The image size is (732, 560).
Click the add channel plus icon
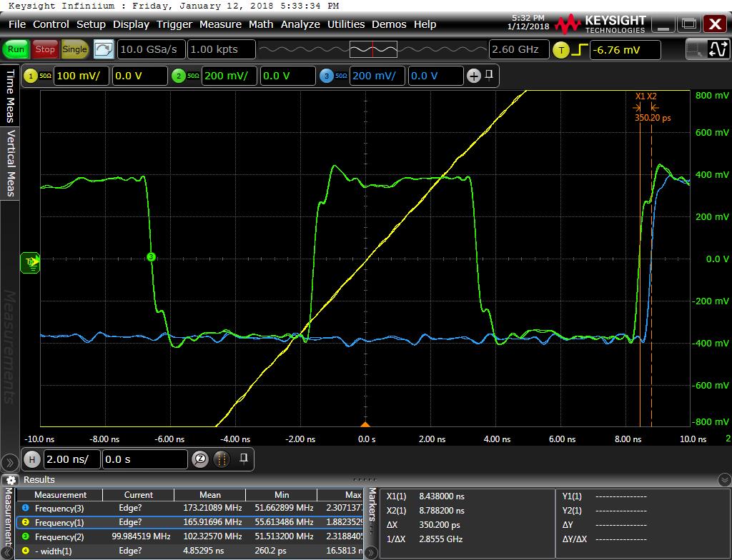pos(474,76)
